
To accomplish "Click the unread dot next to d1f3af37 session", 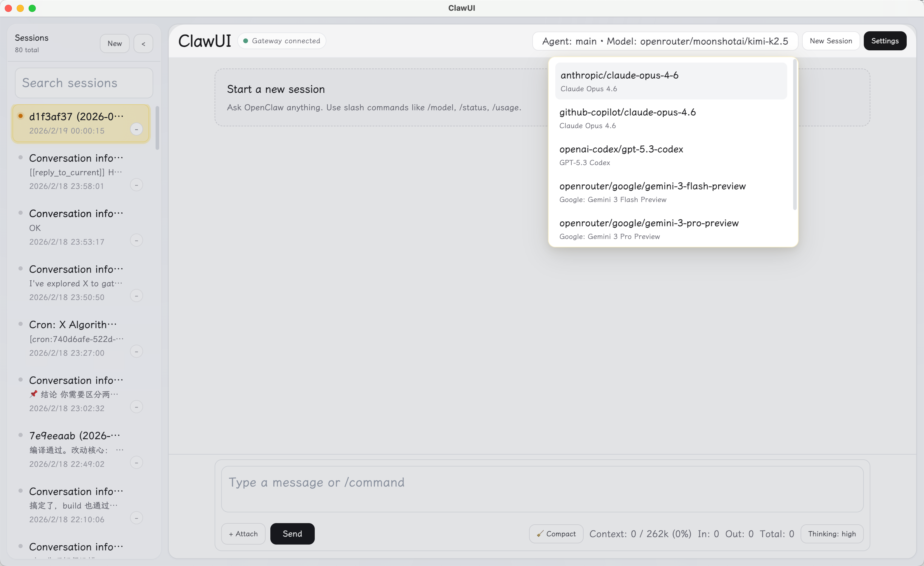I will [21, 116].
